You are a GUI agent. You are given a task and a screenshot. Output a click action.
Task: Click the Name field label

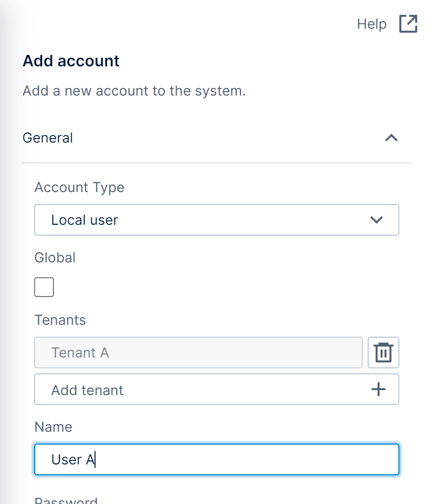point(53,427)
